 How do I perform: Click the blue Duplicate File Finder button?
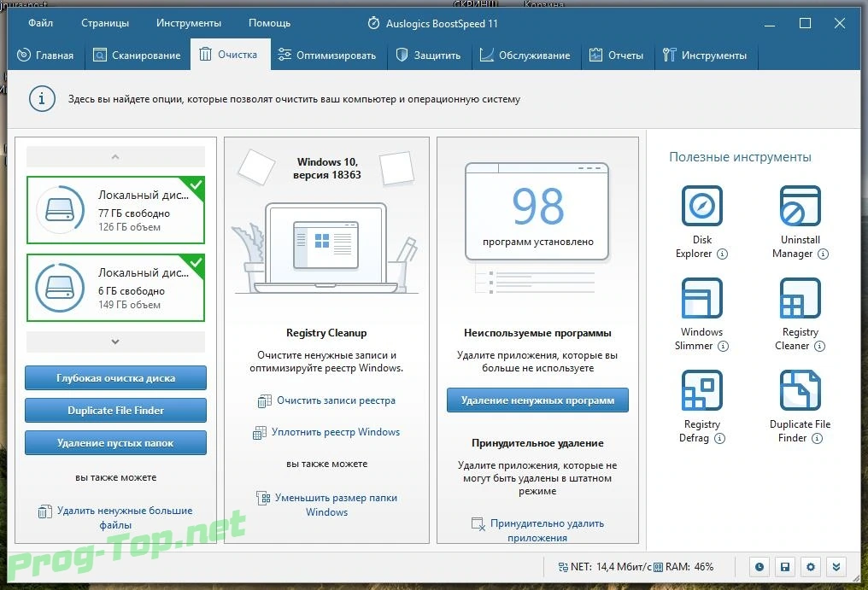(x=115, y=410)
